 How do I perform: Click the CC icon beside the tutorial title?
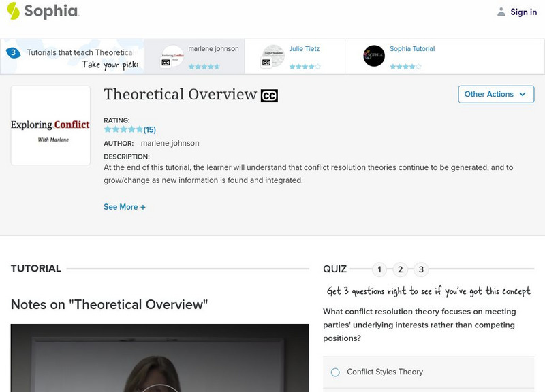[269, 95]
